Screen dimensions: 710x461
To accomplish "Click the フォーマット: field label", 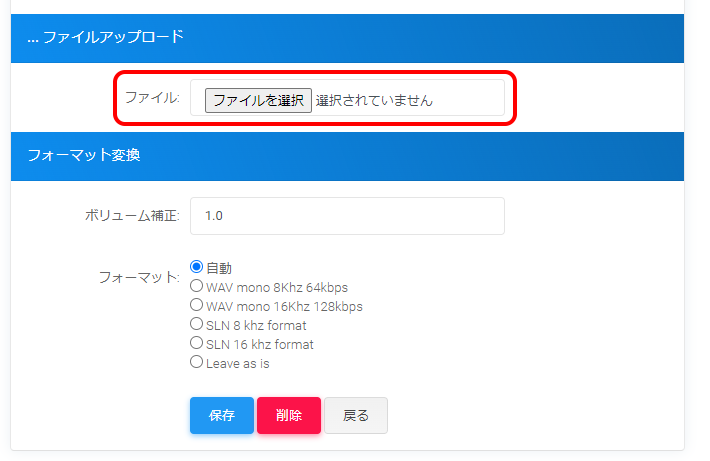I will pyautogui.click(x=139, y=277).
